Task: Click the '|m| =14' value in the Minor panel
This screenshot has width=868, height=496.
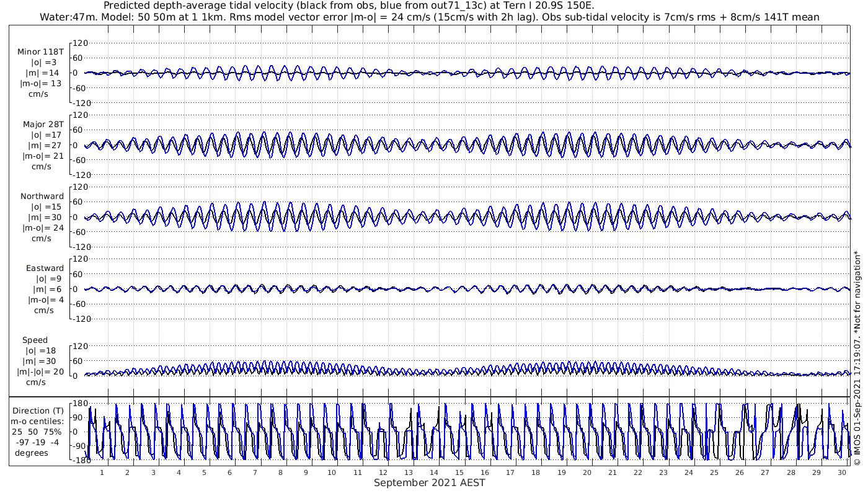Action: tap(45, 73)
